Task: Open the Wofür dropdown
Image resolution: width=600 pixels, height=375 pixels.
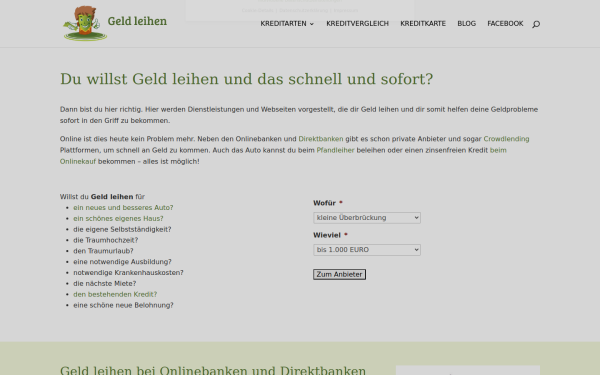Action: pos(367,218)
